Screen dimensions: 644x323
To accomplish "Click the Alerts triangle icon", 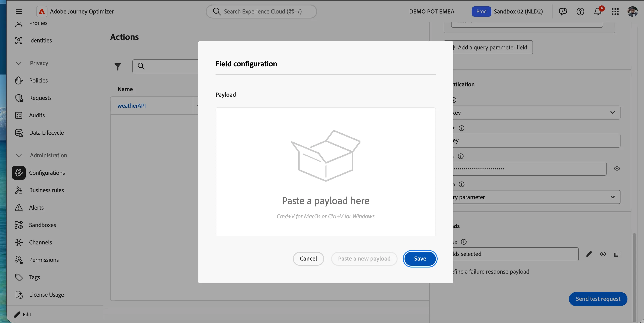I will pyautogui.click(x=19, y=207).
